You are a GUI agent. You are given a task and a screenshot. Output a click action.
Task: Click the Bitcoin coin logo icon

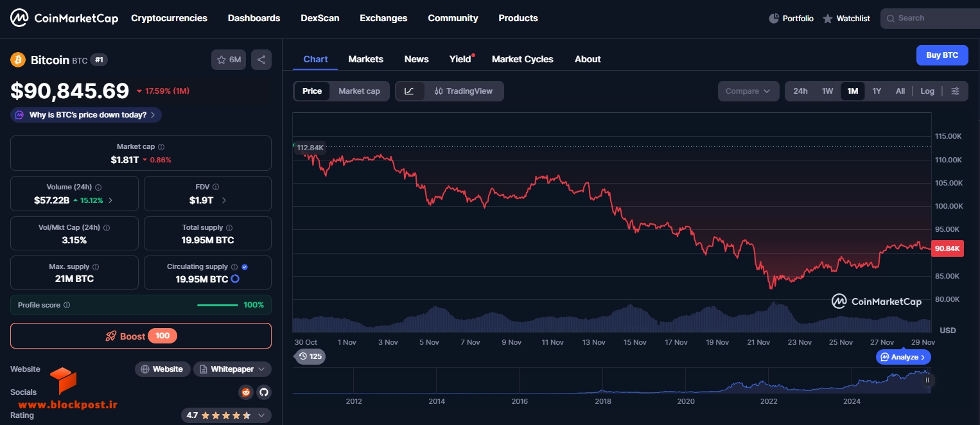click(x=18, y=60)
